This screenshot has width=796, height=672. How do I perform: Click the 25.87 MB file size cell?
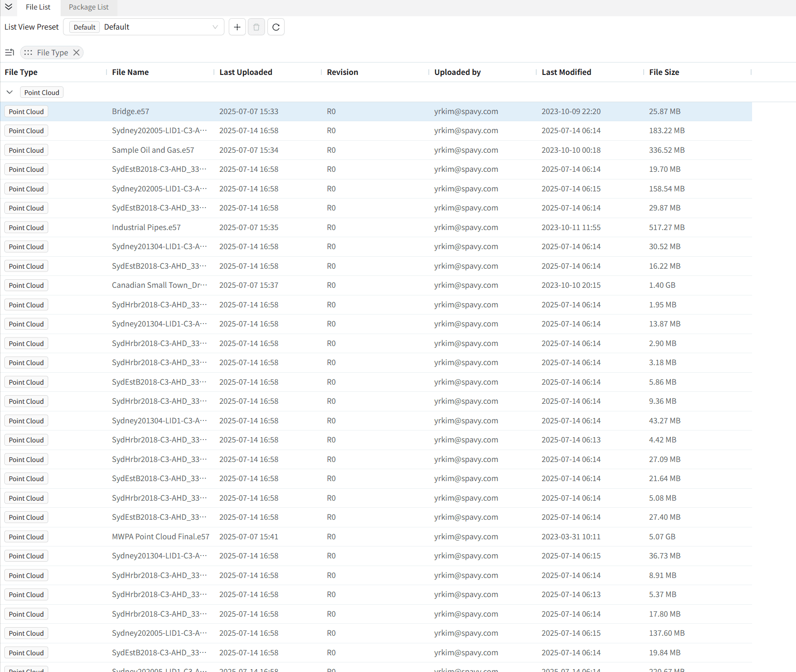[x=665, y=111]
